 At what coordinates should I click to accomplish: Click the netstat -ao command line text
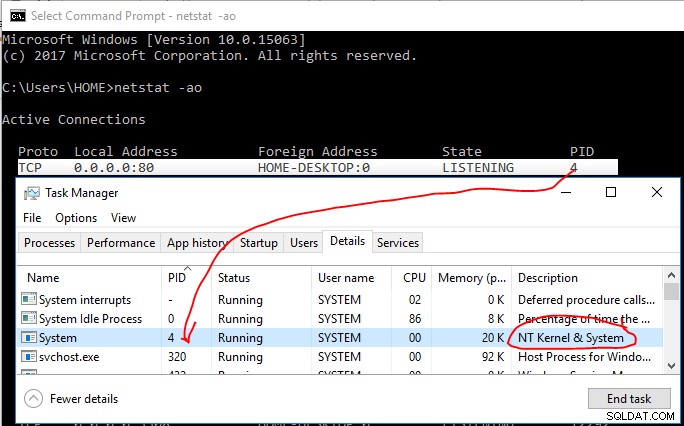[x=157, y=87]
